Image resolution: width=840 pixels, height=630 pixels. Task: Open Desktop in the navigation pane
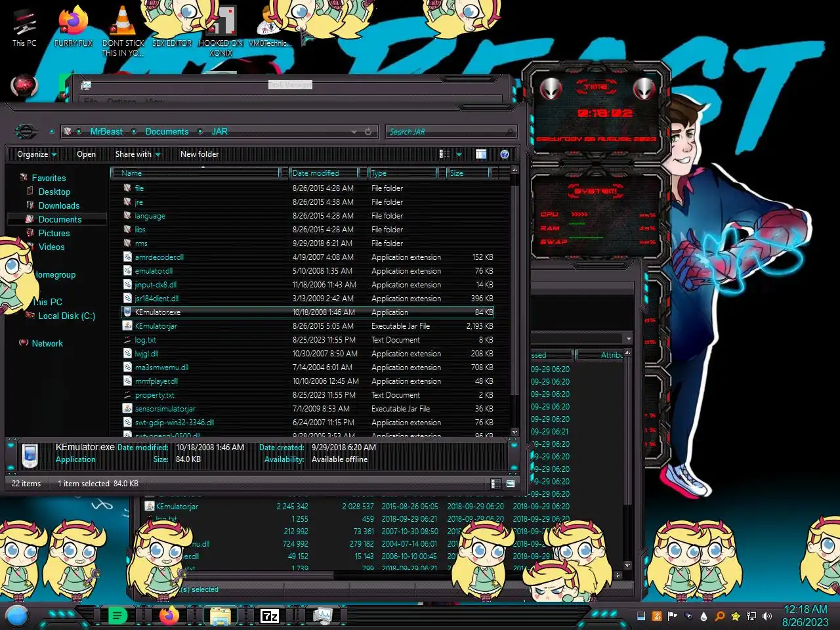(54, 192)
